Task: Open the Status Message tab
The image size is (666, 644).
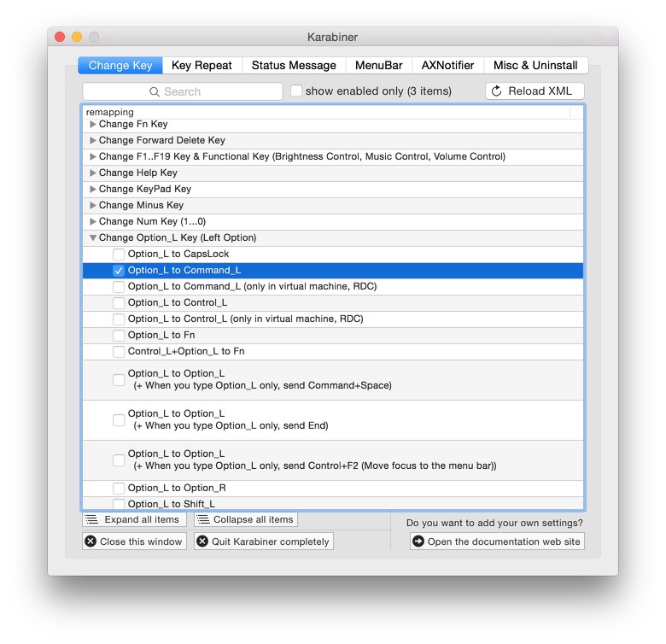Action: click(x=294, y=66)
